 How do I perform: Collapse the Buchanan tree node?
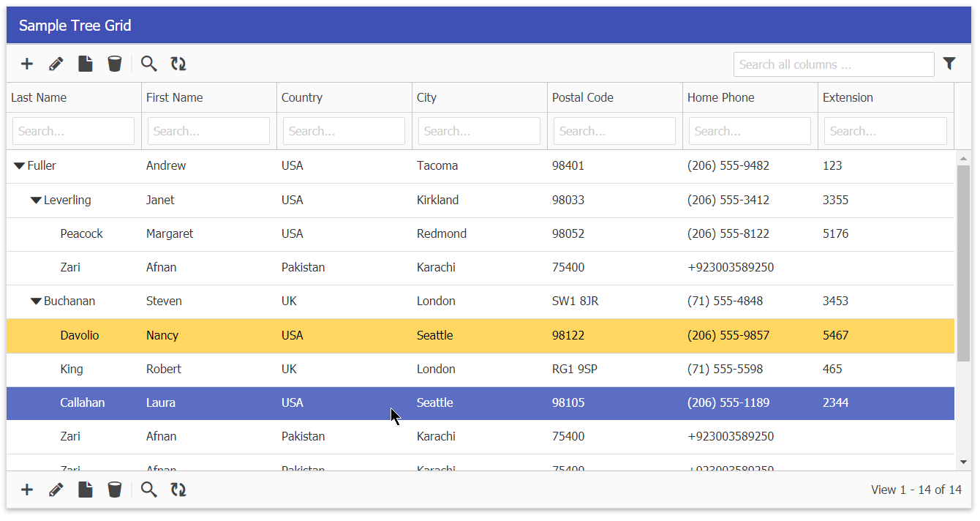(36, 301)
